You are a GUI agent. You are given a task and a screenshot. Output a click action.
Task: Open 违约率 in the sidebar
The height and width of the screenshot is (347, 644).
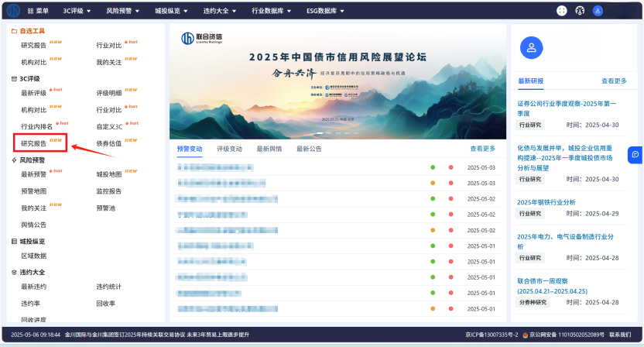[30, 304]
